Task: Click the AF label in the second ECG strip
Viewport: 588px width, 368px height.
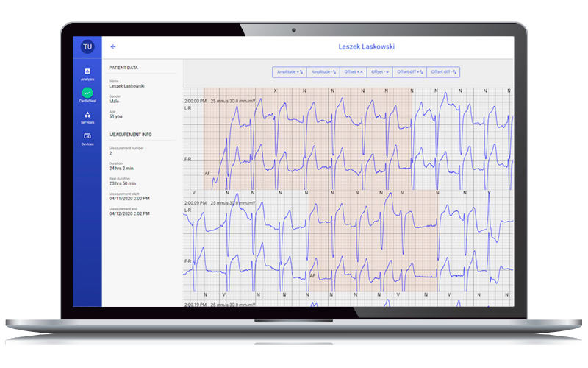Action: click(x=312, y=275)
